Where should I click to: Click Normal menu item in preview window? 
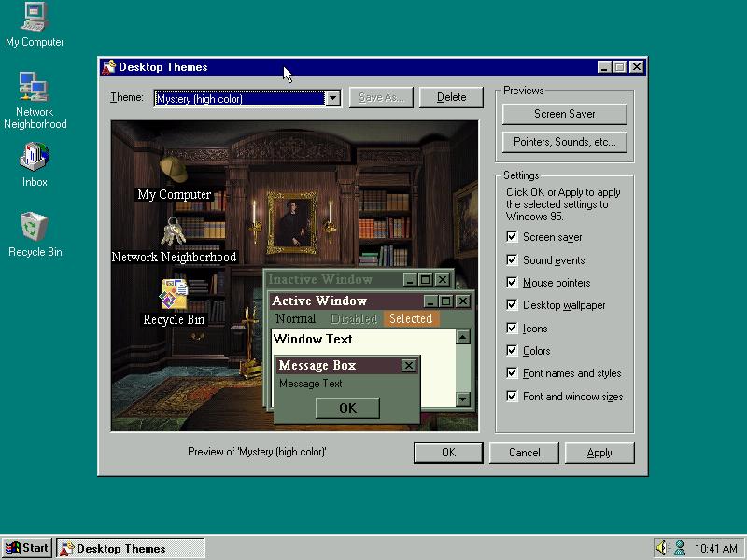coord(295,318)
